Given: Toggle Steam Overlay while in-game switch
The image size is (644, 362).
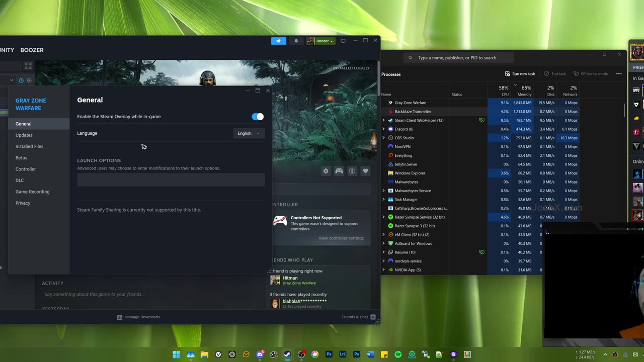Looking at the screenshot, I should click(258, 117).
